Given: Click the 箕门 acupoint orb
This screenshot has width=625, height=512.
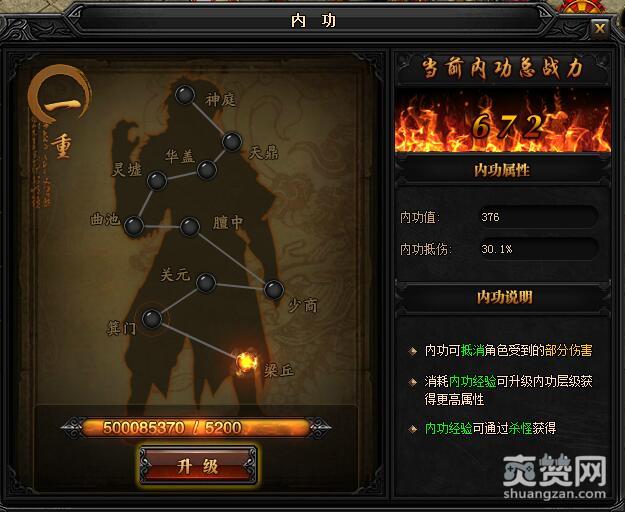Looking at the screenshot, I should tap(151, 318).
